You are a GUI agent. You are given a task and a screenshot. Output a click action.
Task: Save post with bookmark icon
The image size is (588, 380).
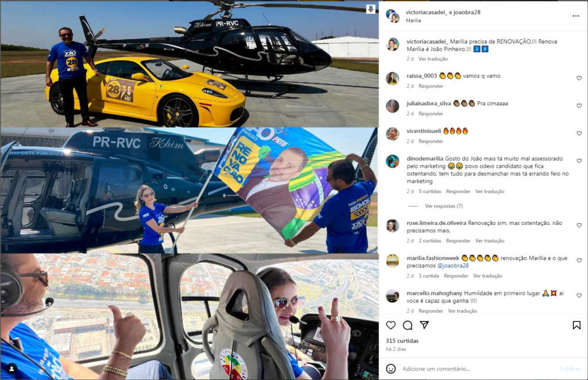[577, 325]
